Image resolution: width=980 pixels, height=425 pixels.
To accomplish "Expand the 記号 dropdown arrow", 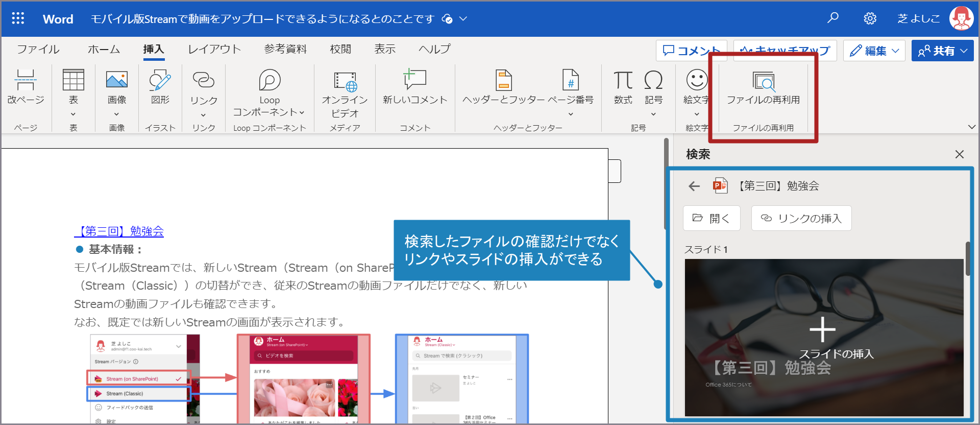I will (x=653, y=114).
